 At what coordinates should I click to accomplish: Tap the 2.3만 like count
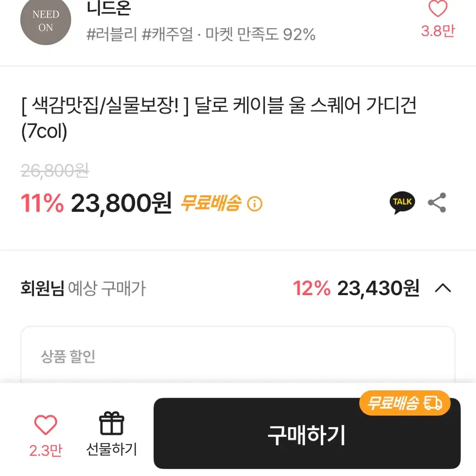click(46, 450)
